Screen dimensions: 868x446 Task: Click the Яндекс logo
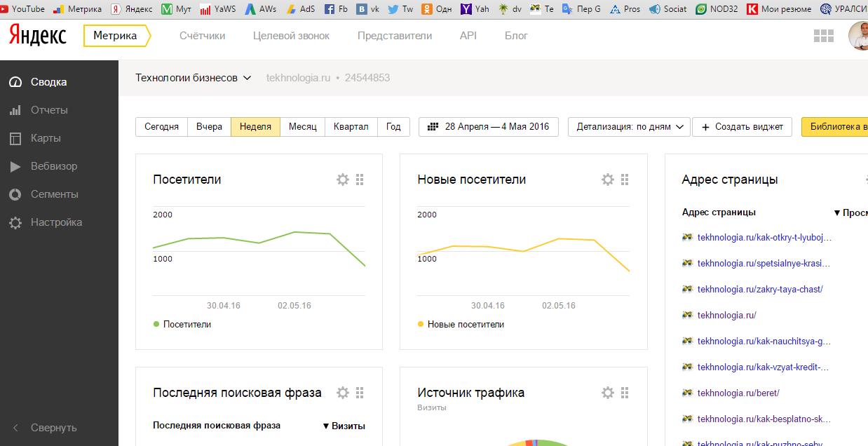pos(38,34)
